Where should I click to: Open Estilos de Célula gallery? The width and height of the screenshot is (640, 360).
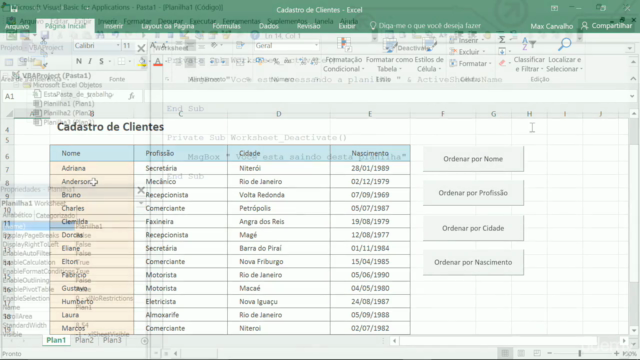coord(429,55)
